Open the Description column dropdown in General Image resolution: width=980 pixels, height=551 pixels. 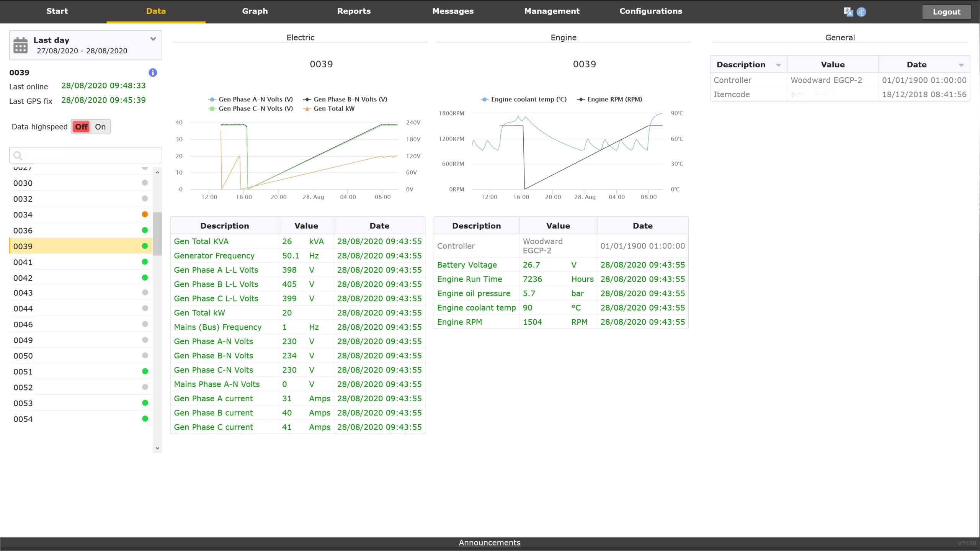pyautogui.click(x=778, y=65)
